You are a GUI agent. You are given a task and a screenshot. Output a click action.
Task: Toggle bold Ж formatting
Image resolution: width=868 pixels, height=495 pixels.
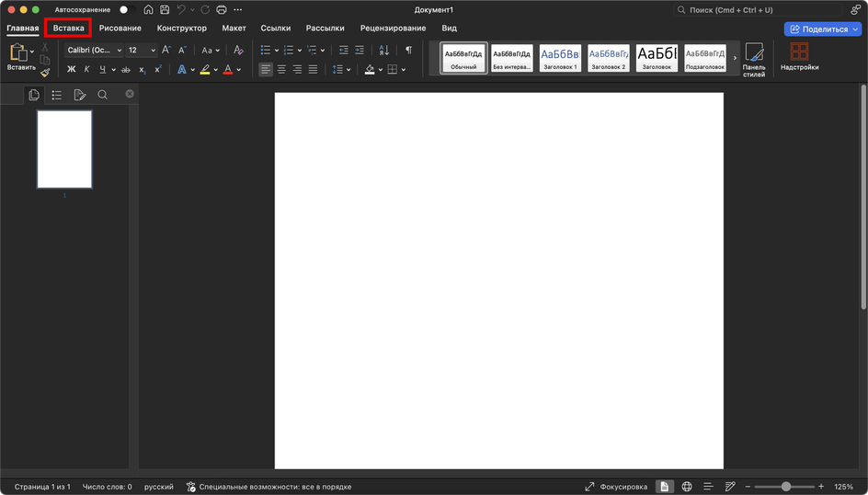72,69
